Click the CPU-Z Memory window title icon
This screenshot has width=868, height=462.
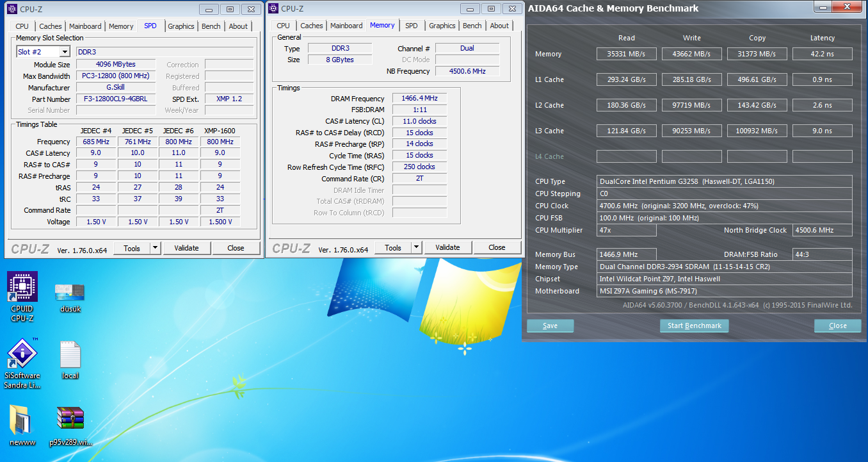pos(273,8)
